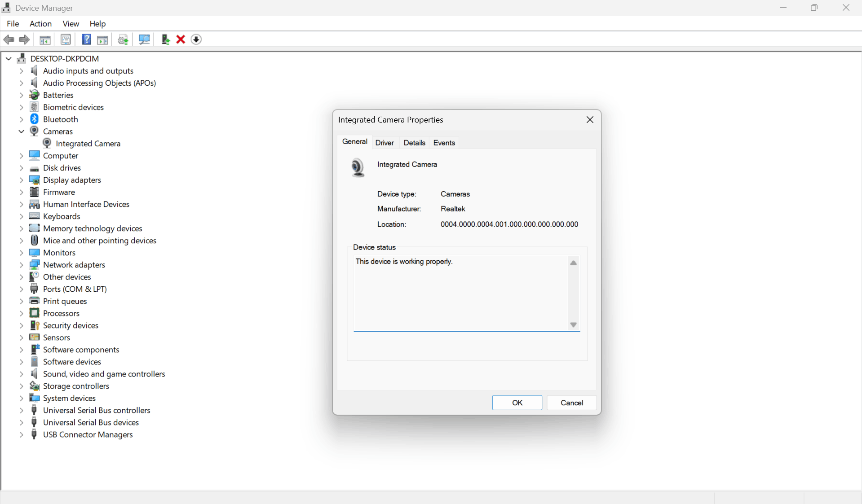Collapse the Cameras category

pyautogui.click(x=21, y=131)
